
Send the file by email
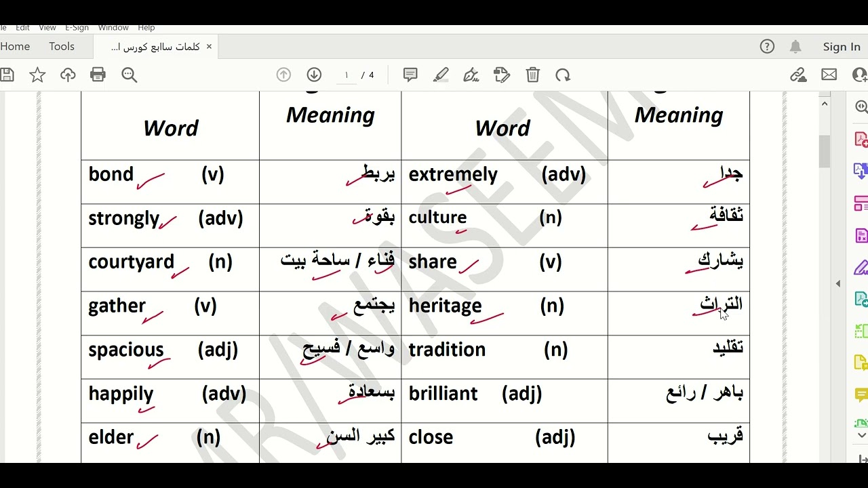click(829, 75)
